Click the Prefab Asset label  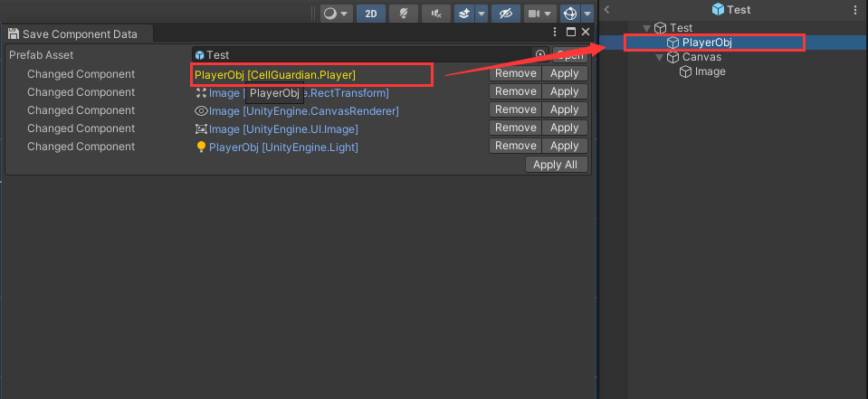[41, 55]
